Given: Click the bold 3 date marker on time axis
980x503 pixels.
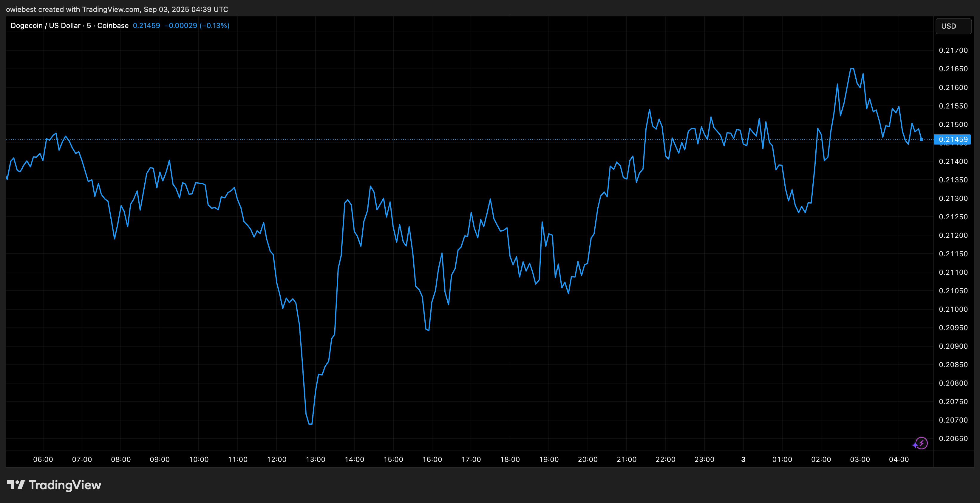Looking at the screenshot, I should 743,459.
